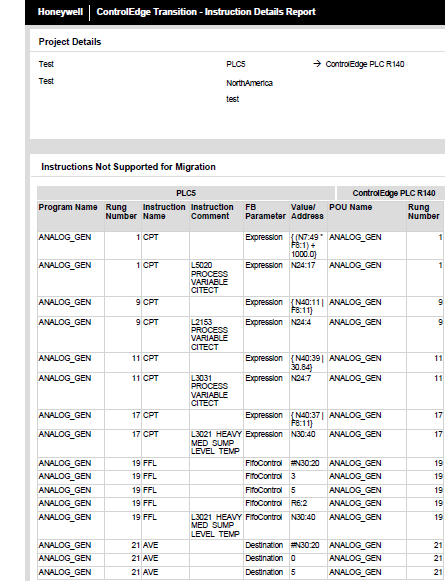The image size is (445, 581).
Task: Select the Instruction Name column header
Action: coord(164,212)
